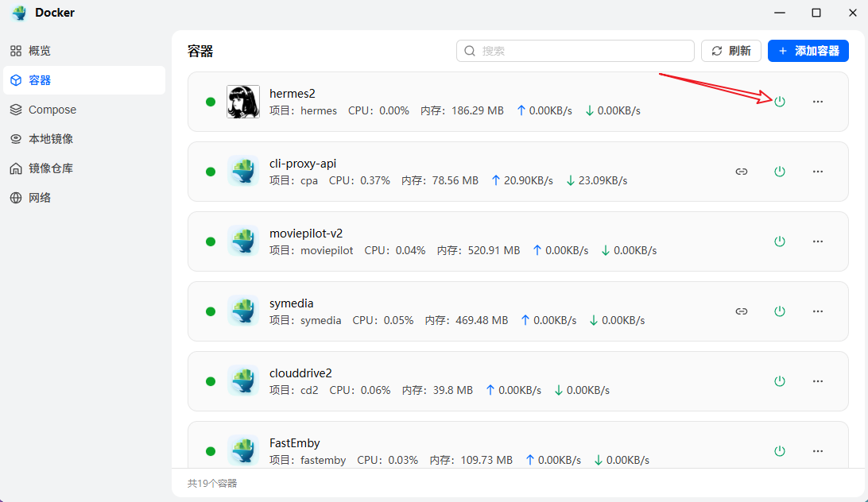Click the hermes2 avatar thumbnail
Image resolution: width=868 pixels, height=502 pixels.
[x=243, y=102]
